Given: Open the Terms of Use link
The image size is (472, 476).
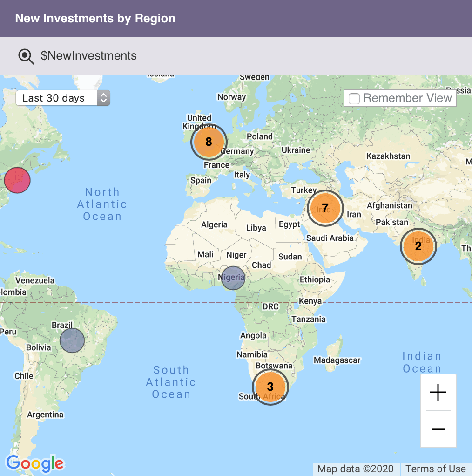Looking at the screenshot, I should coord(436,469).
